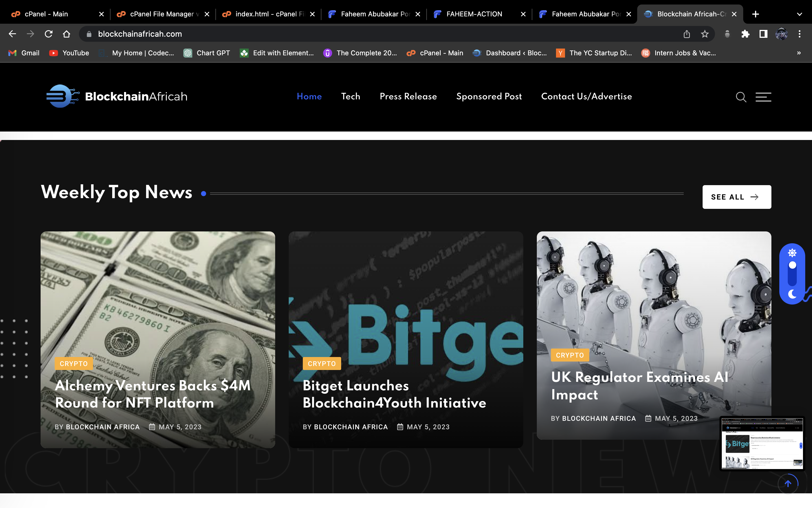Click MAY 5, 2023 on Bitget card

(x=428, y=427)
